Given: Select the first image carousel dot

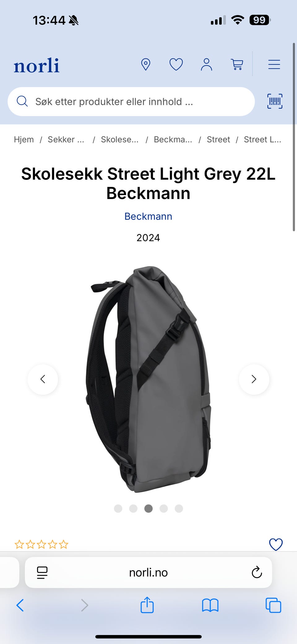Looking at the screenshot, I should pos(118,508).
